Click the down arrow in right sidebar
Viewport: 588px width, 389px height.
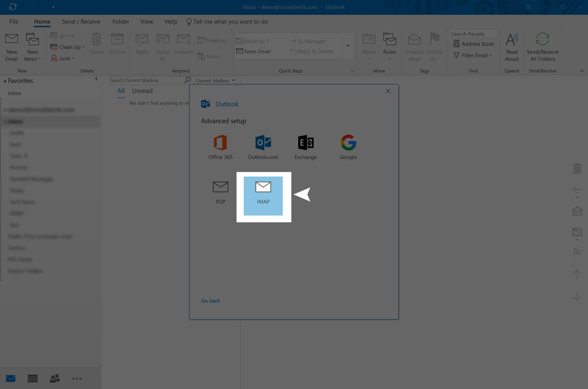pos(577,295)
